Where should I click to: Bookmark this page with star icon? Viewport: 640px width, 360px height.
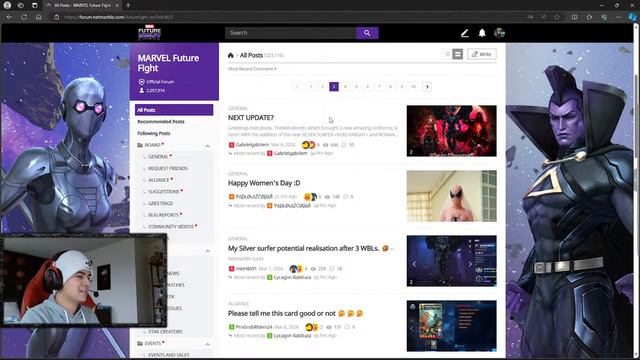pyautogui.click(x=557, y=17)
